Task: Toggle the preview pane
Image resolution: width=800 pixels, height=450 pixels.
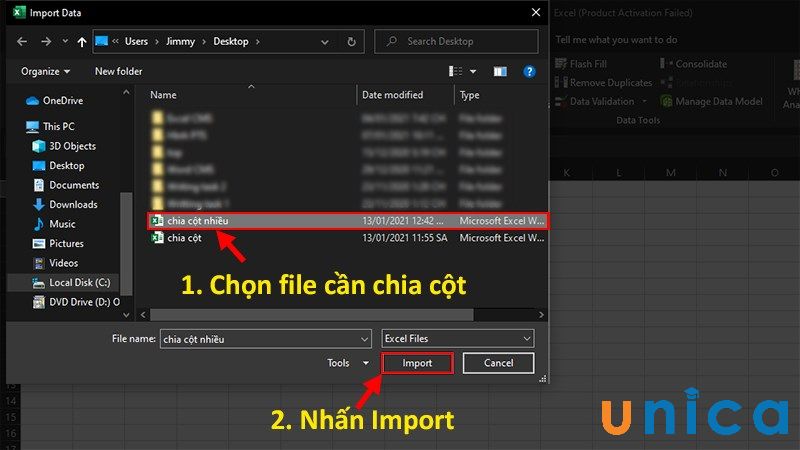Action: pyautogui.click(x=500, y=71)
